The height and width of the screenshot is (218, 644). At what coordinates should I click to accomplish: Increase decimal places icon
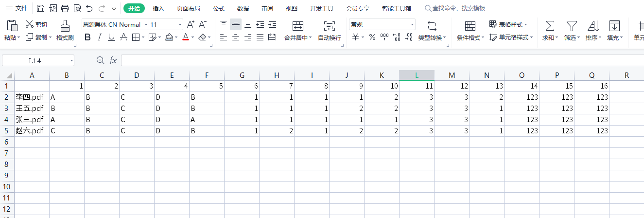click(396, 37)
